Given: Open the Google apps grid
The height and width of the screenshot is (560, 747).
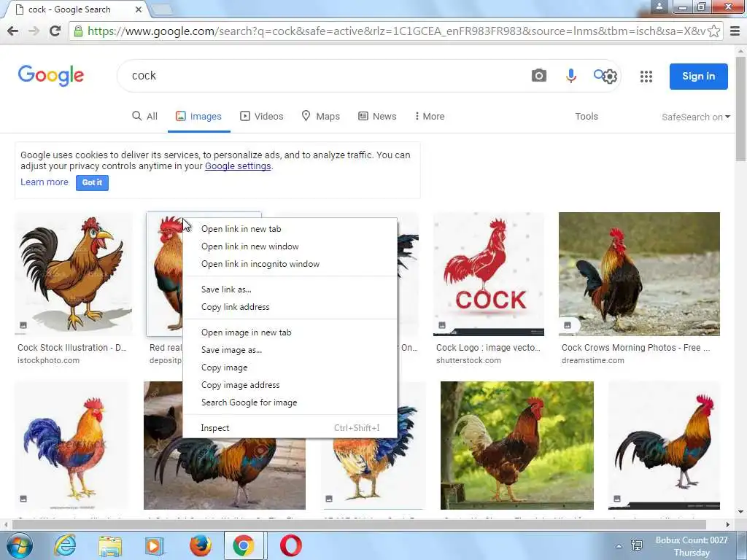Looking at the screenshot, I should click(646, 76).
